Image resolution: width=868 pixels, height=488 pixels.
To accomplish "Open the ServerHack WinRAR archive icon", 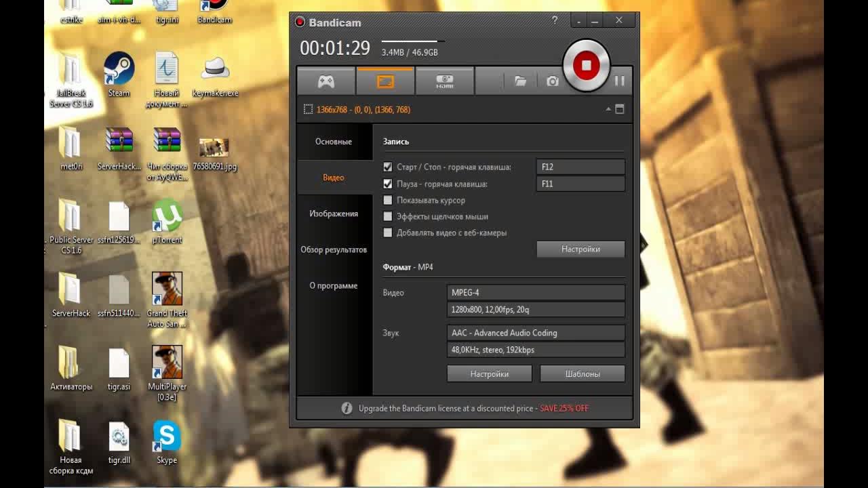I will pyautogui.click(x=119, y=148).
